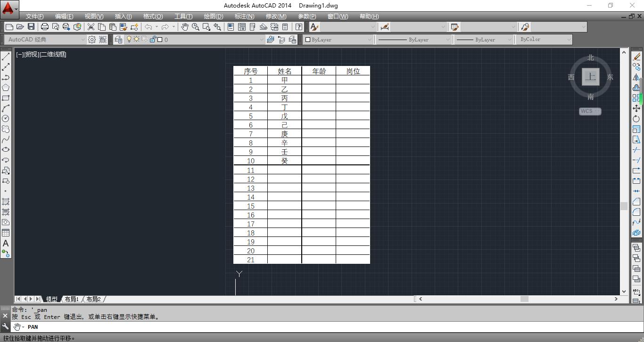Image resolution: width=644 pixels, height=342 pixels.
Task: Select the Line tool in the draw toolbar
Action: point(6,56)
